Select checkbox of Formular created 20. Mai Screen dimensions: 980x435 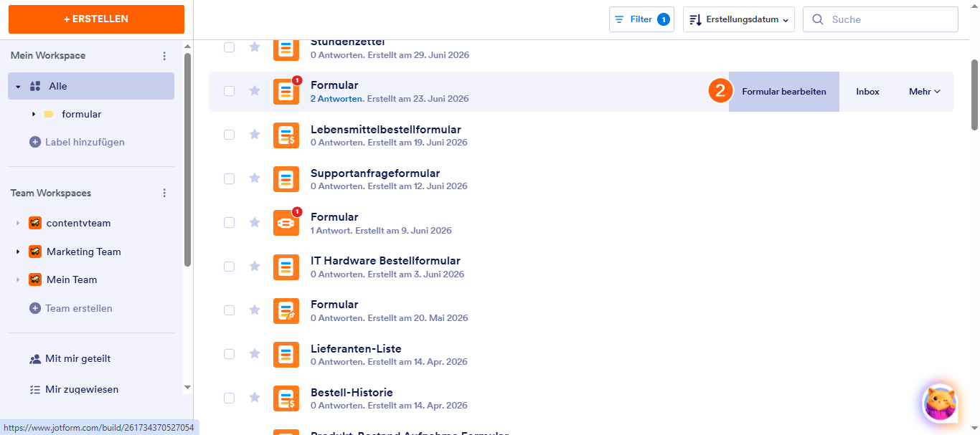point(229,310)
